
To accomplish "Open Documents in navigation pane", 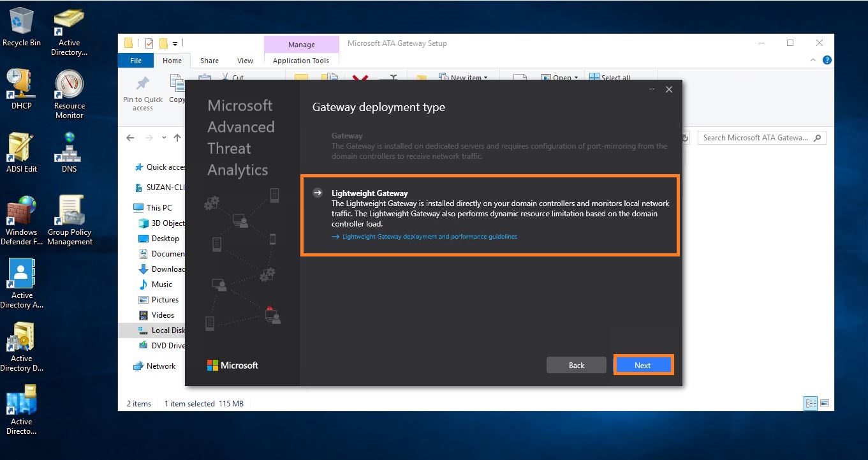I will click(161, 254).
